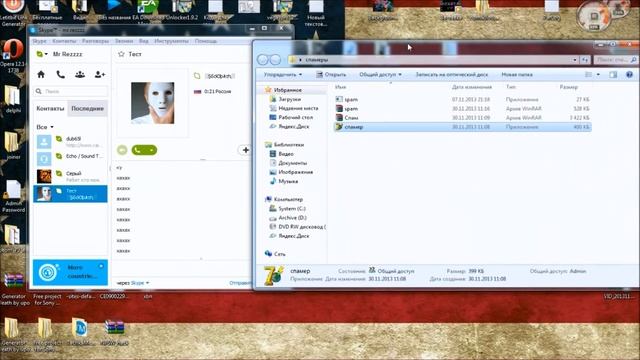Select the спамер application file

click(462, 127)
